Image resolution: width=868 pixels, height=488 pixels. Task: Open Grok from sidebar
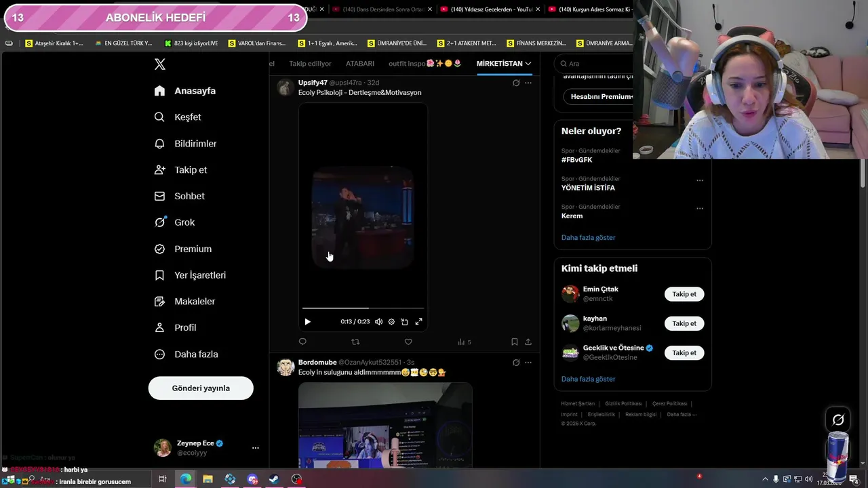pyautogui.click(x=174, y=222)
